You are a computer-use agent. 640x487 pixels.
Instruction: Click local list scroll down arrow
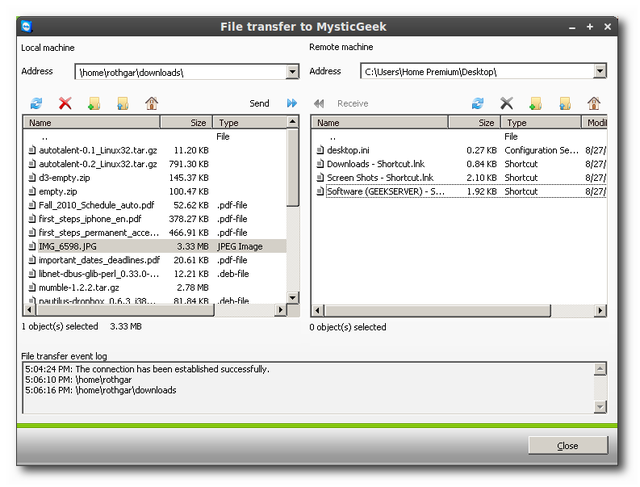point(293,298)
